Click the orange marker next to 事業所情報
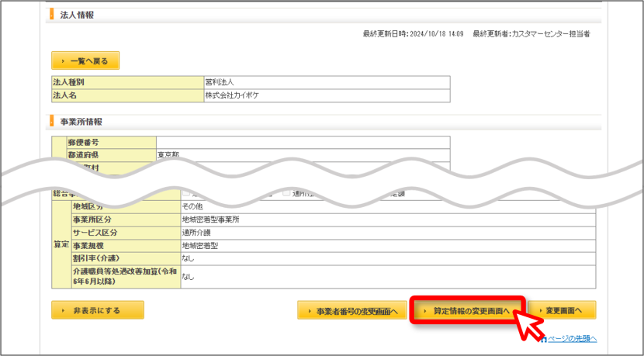This screenshot has width=644, height=356. pyautogui.click(x=51, y=122)
